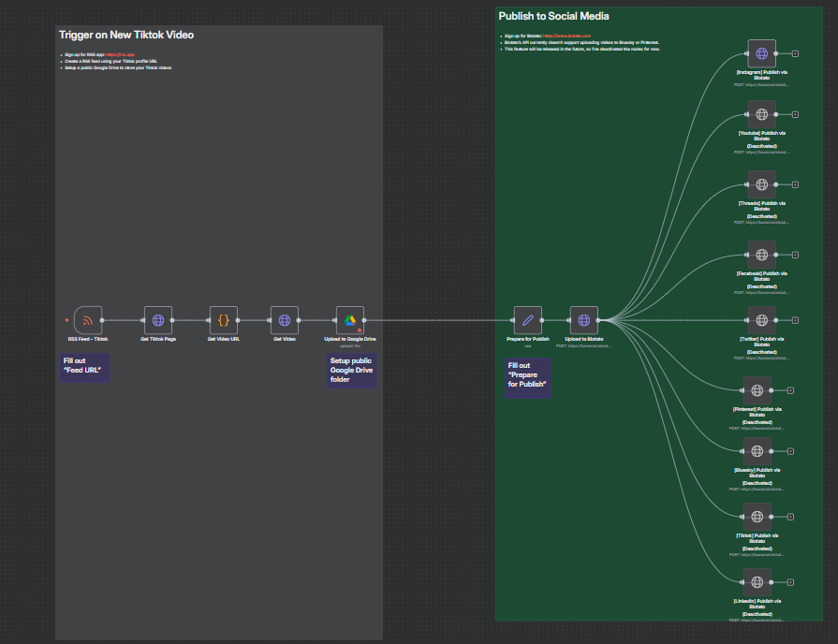
Task: Open the Blotato signup link in green note
Action: click(x=567, y=36)
